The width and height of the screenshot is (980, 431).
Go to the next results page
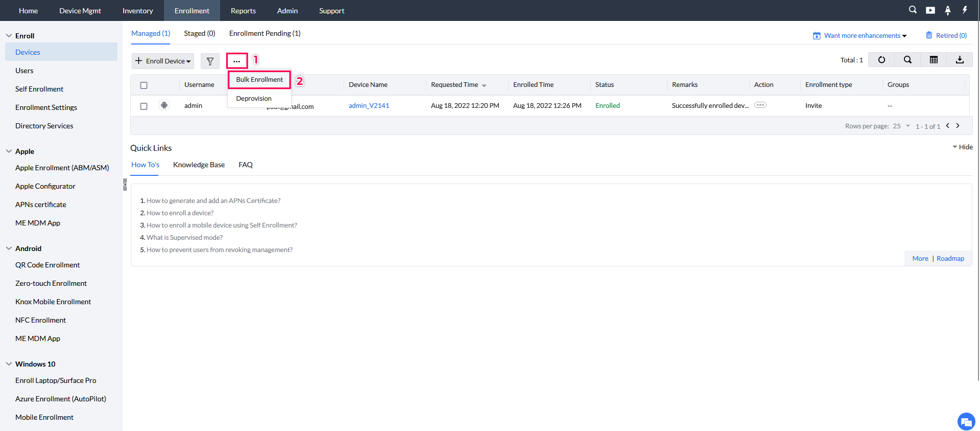click(958, 126)
